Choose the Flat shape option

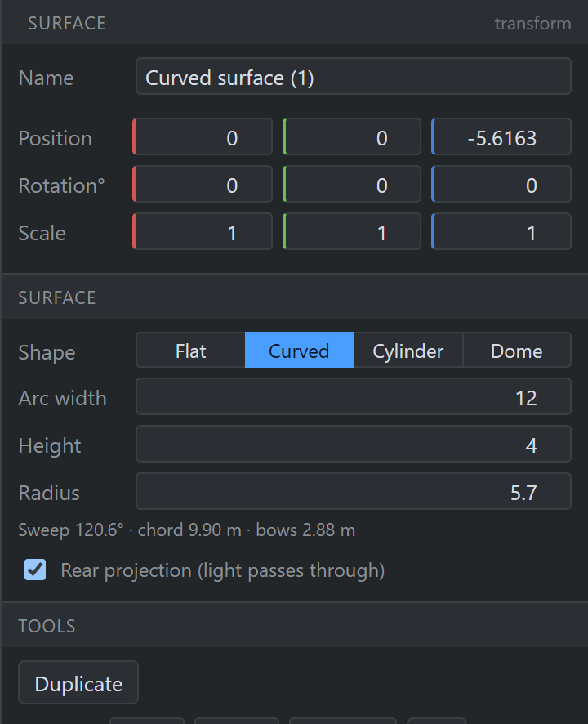click(x=190, y=351)
